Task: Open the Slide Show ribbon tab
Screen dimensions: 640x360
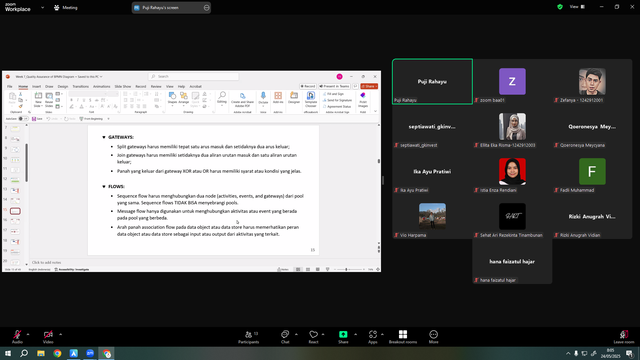Action: pos(123,87)
